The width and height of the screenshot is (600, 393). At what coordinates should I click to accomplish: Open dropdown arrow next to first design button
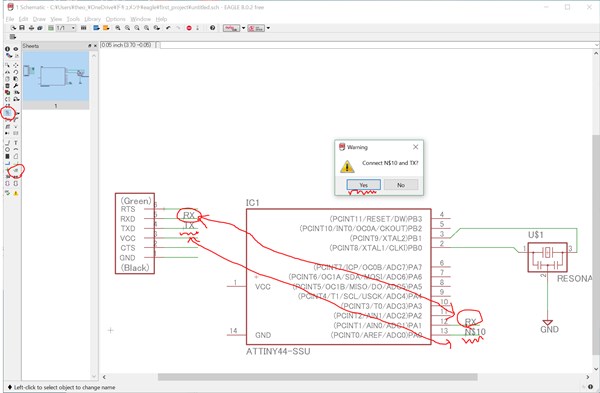243,28
